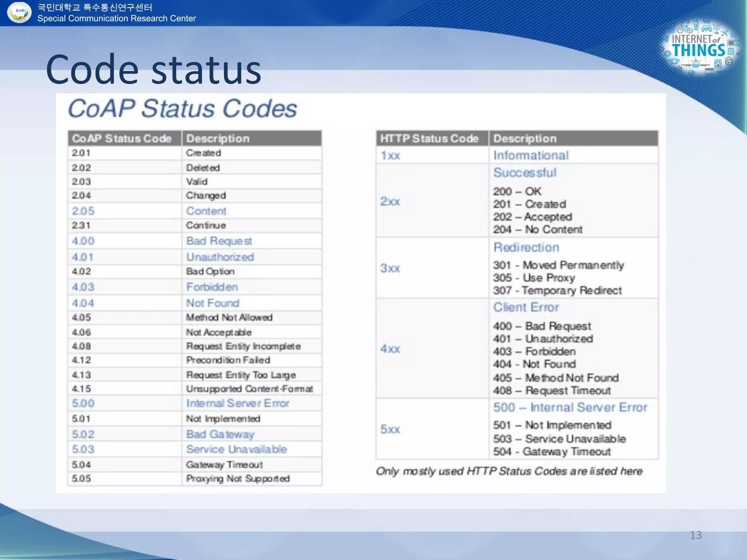Click the CoAP Status Codes heading
This screenshot has height=560, width=747.
(x=182, y=109)
